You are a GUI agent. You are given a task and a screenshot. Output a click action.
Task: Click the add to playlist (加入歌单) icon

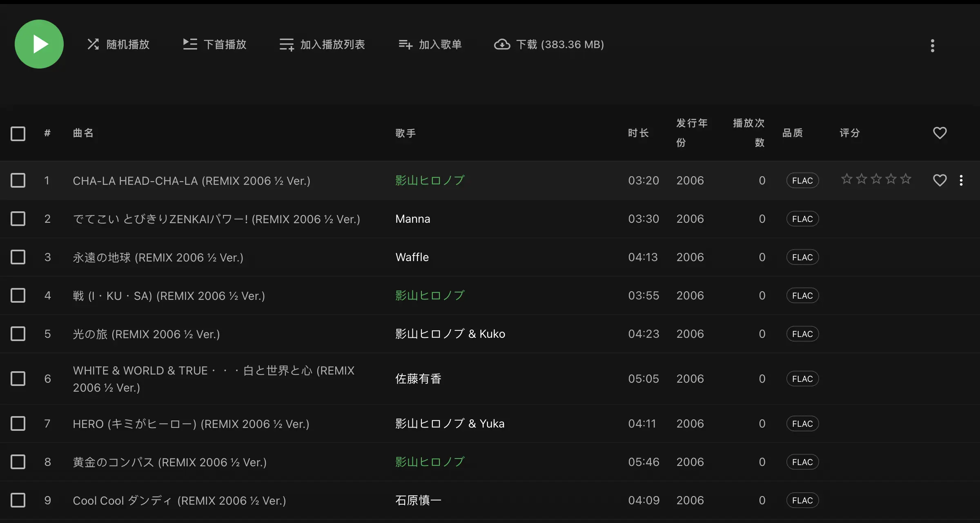tap(405, 44)
